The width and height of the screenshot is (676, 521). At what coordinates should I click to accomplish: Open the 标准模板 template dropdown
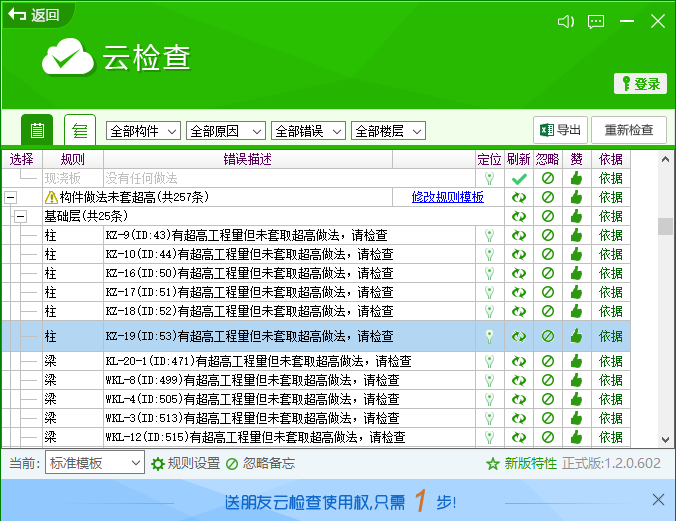(95, 463)
